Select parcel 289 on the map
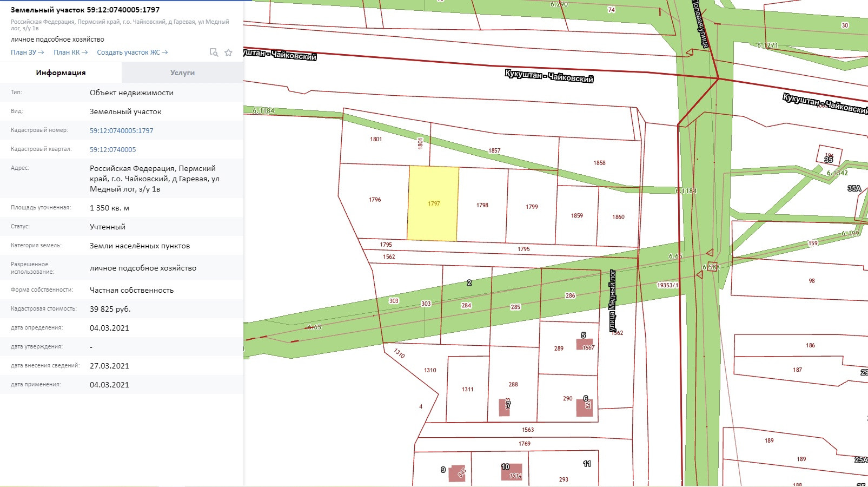 (559, 348)
